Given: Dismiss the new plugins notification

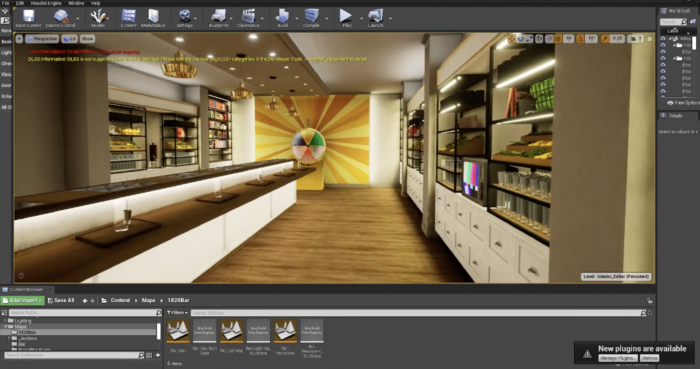Looking at the screenshot, I should (x=649, y=358).
